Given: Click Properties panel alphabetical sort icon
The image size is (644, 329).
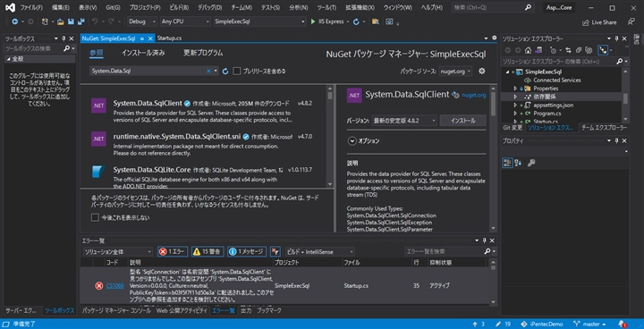Looking at the screenshot, I should (x=518, y=163).
